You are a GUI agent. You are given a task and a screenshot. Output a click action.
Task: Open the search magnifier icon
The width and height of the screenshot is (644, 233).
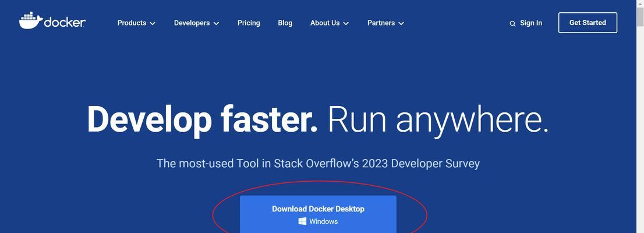[512, 23]
